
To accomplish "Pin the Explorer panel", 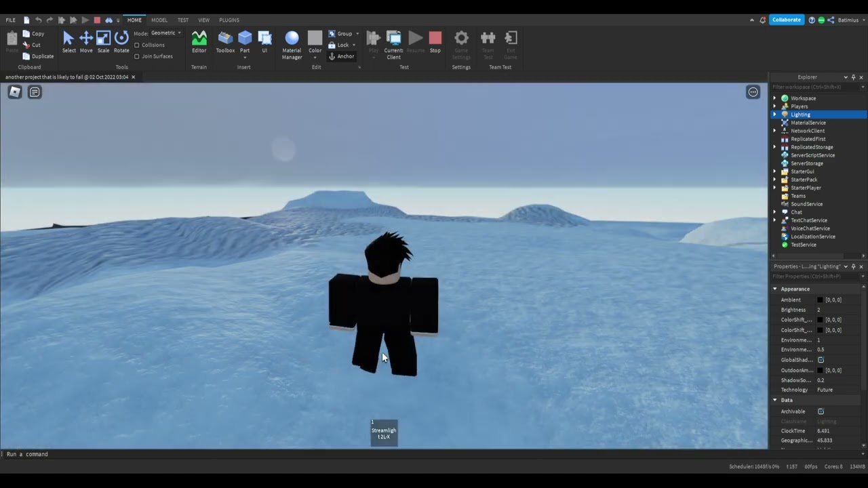I will (853, 77).
